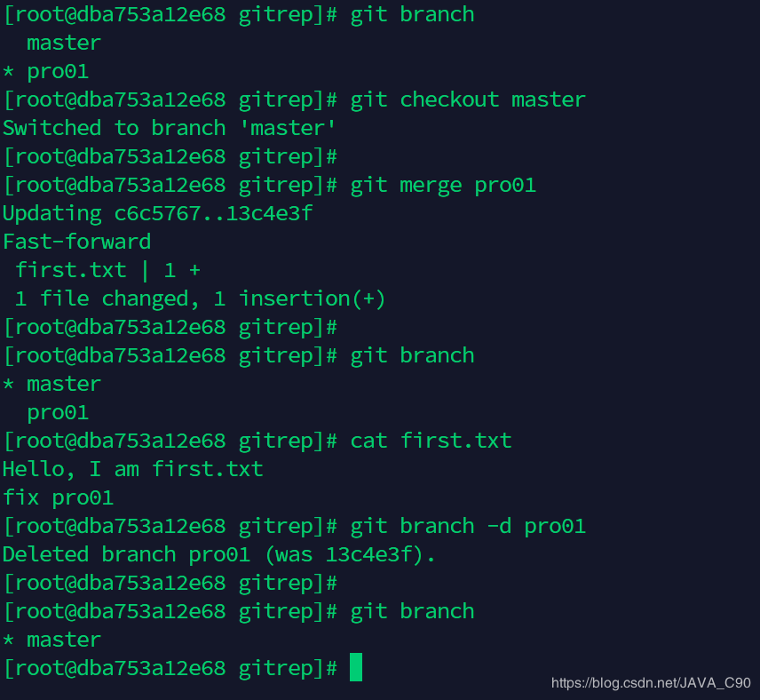Click the 'first.txt | 1 +' diffstat line

pos(107,270)
